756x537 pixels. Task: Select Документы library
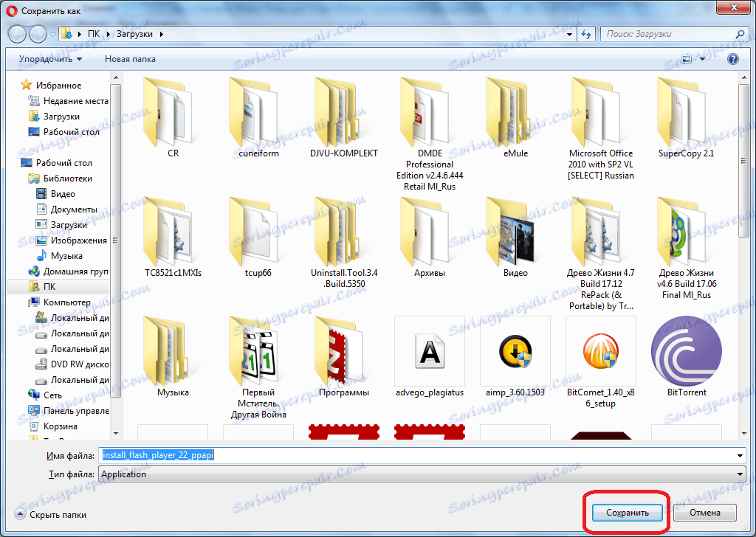66,209
